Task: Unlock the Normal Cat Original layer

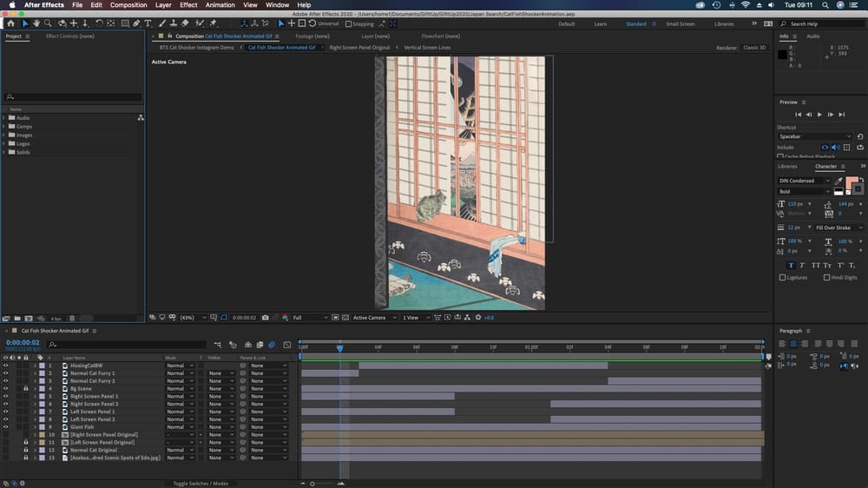Action: coord(25,450)
